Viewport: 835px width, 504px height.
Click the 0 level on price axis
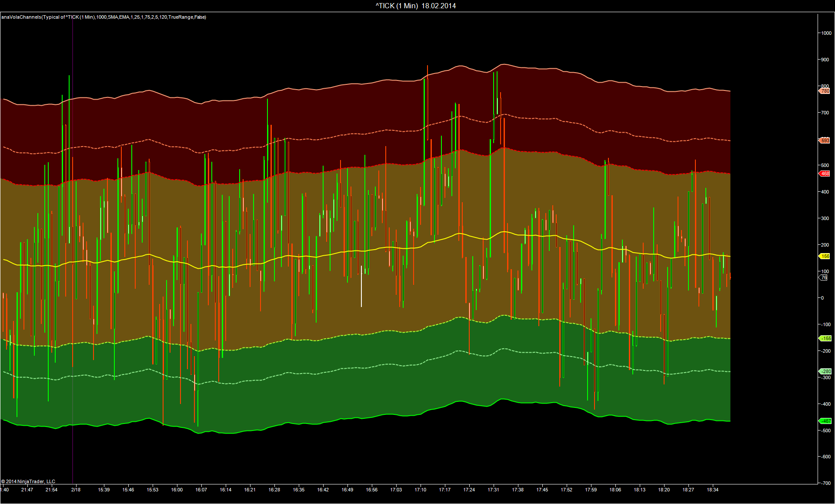(x=822, y=298)
